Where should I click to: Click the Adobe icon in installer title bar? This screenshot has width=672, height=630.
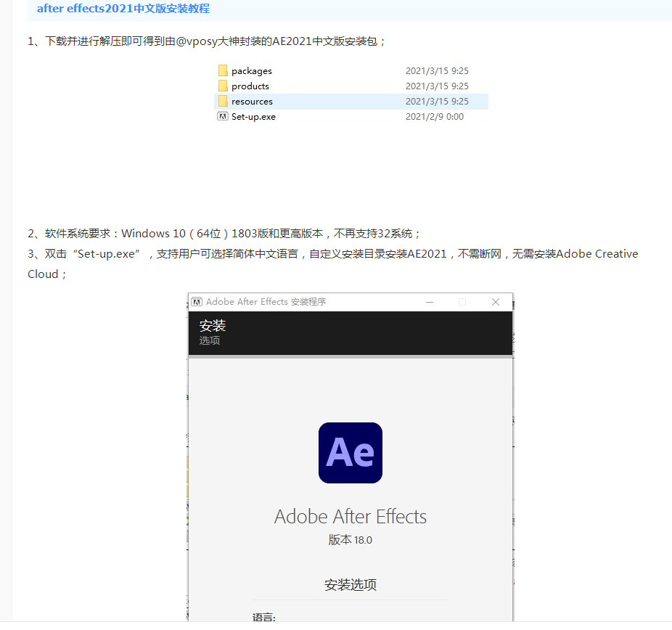tap(197, 302)
